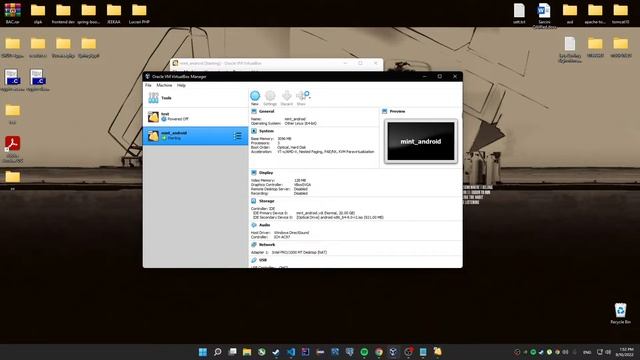Click the System section header
Image resolution: width=640 pixels, height=360 pixels.
(266, 131)
